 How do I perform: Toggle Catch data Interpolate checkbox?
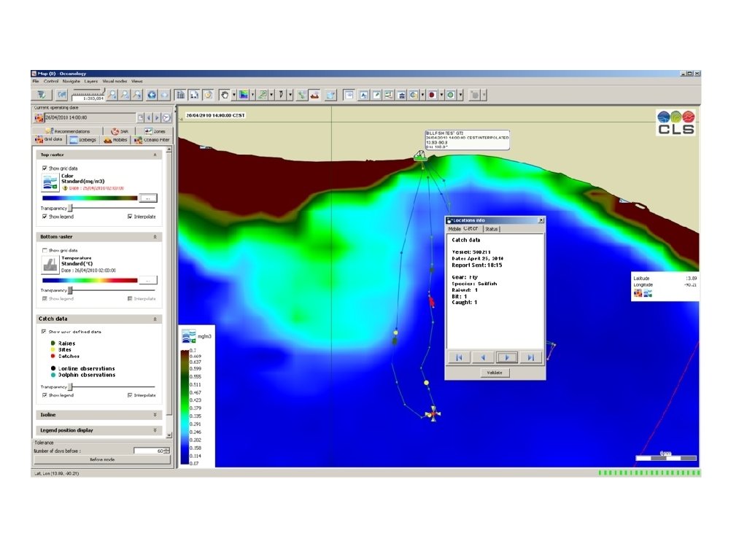[x=130, y=395]
